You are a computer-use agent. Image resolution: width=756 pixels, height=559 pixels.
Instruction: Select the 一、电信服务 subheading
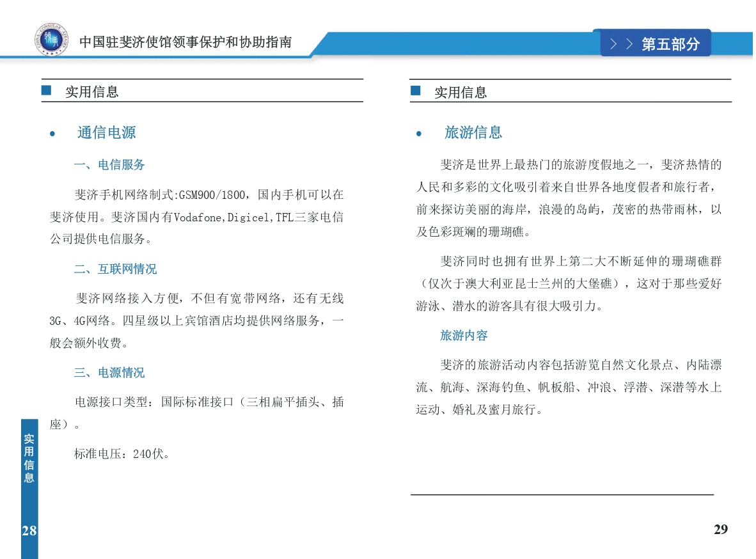109,165
